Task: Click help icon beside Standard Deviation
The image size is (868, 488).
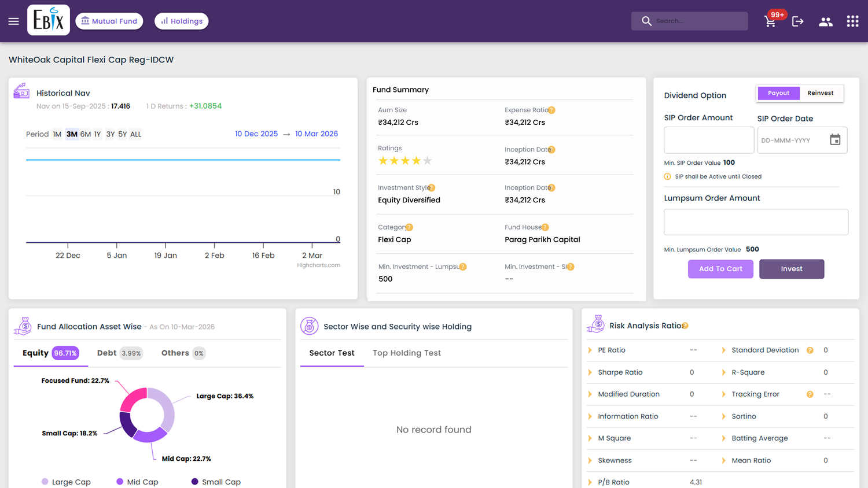Action: [x=810, y=350]
